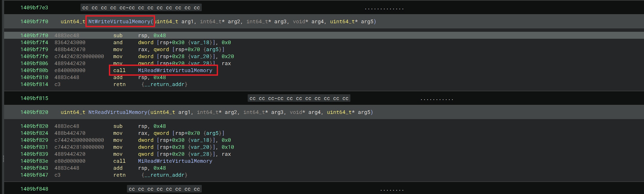Click arg5 in the 1409bf824 instruction
This screenshot has height=194, width=644.
(212, 133)
